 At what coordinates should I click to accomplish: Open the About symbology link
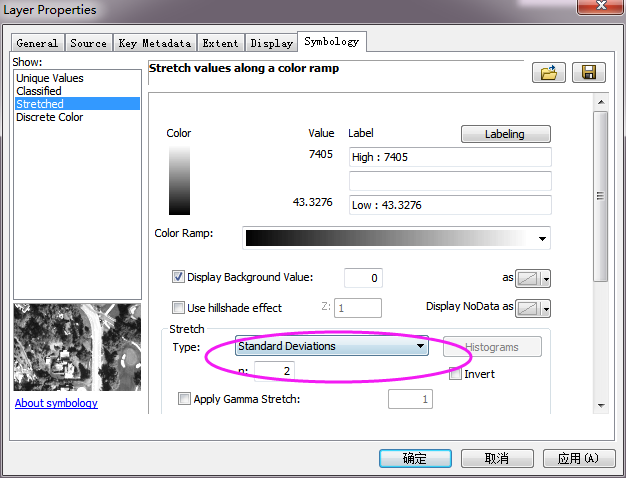tap(56, 403)
